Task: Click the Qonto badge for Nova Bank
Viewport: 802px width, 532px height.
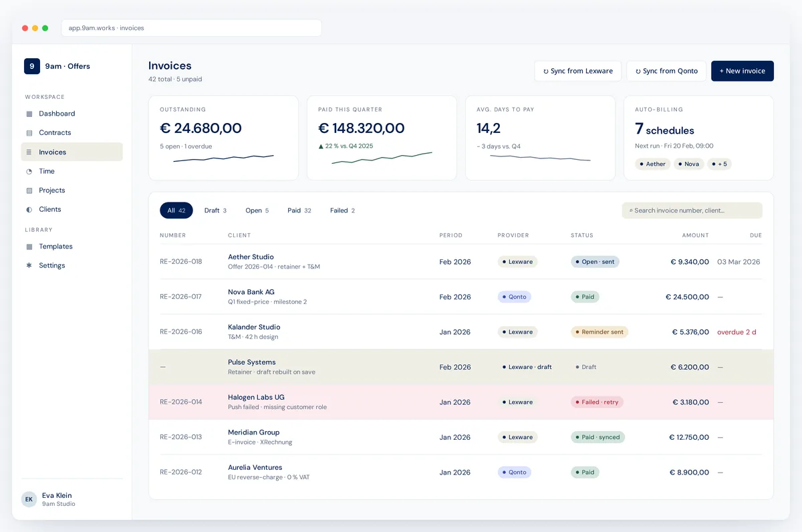Action: (515, 297)
